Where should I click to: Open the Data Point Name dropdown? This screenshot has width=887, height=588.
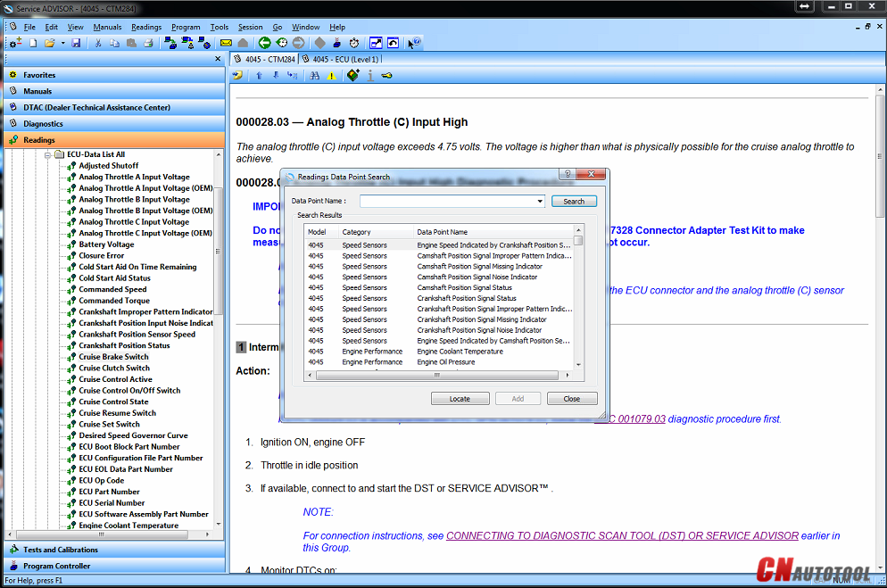(540, 202)
